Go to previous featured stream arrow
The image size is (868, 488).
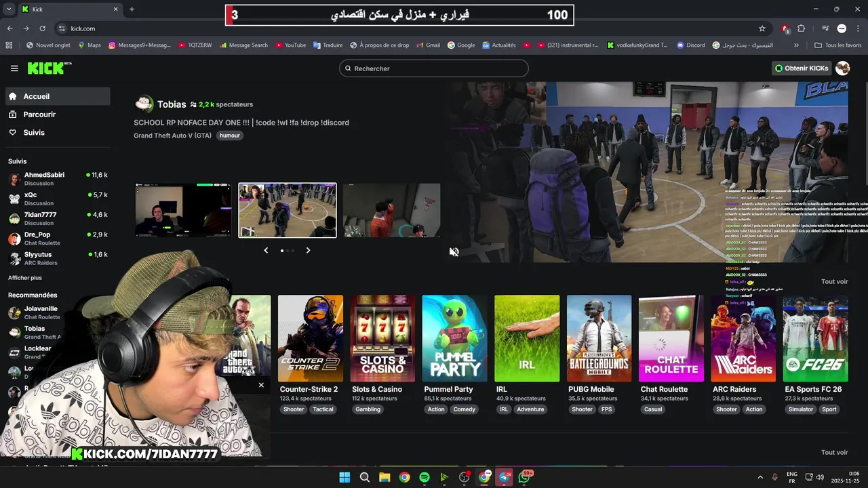click(266, 250)
